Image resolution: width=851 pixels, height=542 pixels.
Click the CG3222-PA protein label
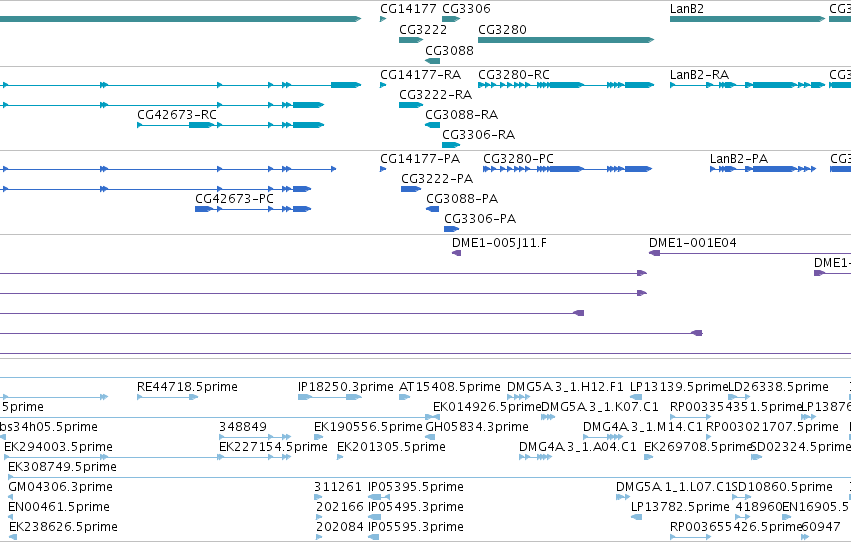tap(437, 179)
